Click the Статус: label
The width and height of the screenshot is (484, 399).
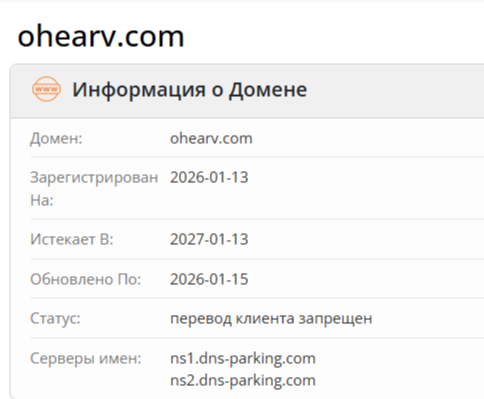[55, 318]
